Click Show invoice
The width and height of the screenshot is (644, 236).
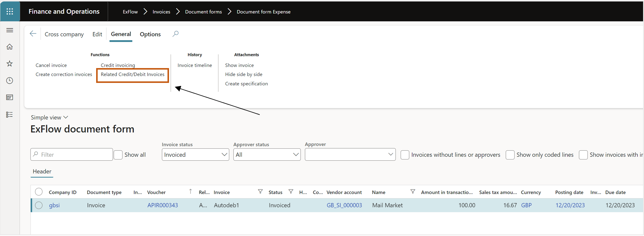click(x=239, y=65)
